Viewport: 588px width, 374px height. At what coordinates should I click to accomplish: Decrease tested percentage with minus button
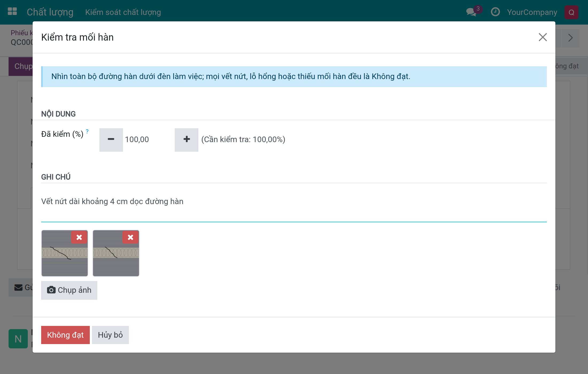[x=111, y=140]
